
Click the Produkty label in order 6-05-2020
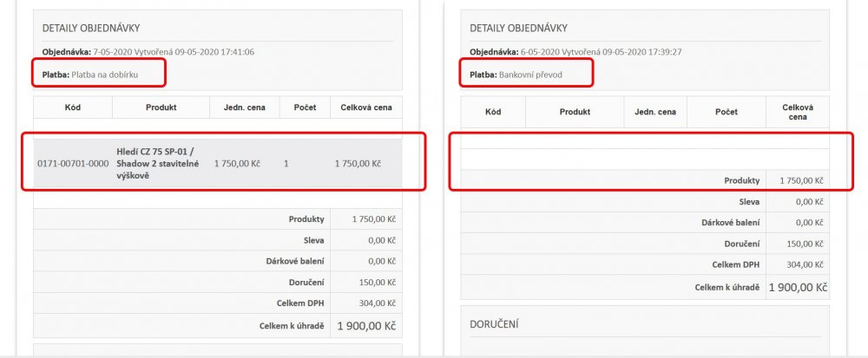click(742, 180)
